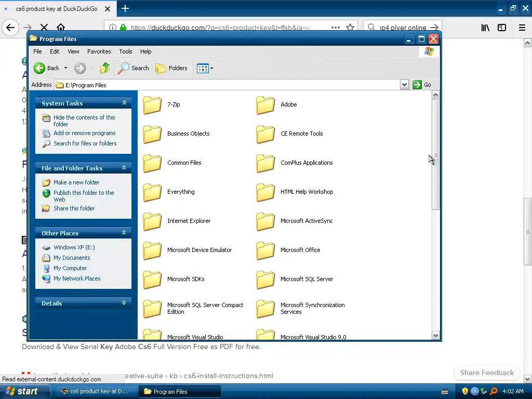The width and height of the screenshot is (532, 399).
Task: Open the Tools menu
Action: pos(126,51)
